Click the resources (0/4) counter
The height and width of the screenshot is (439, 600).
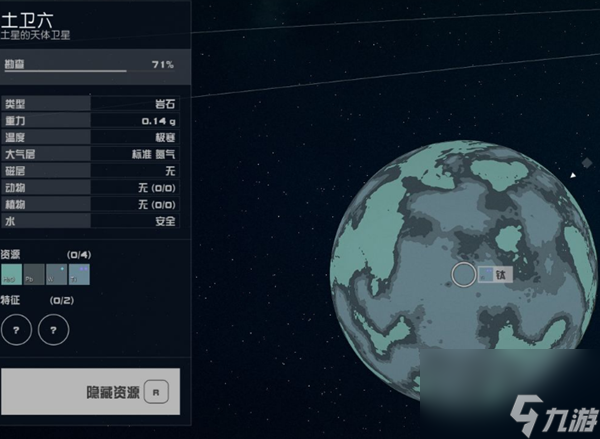click(x=79, y=255)
